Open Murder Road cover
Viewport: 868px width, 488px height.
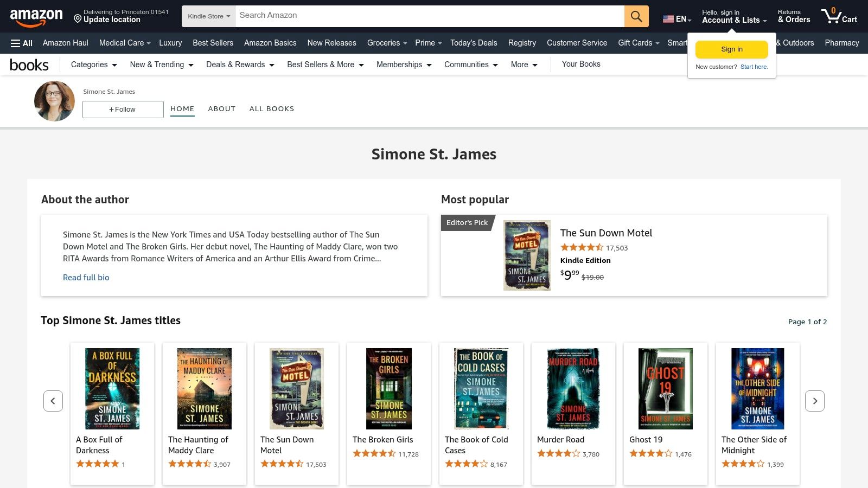pos(573,389)
